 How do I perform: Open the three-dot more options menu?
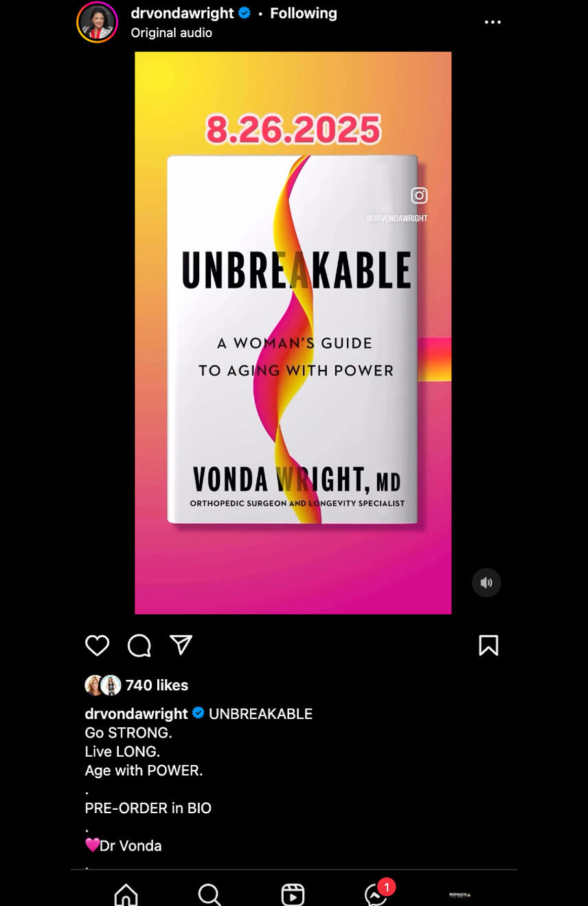click(x=493, y=22)
